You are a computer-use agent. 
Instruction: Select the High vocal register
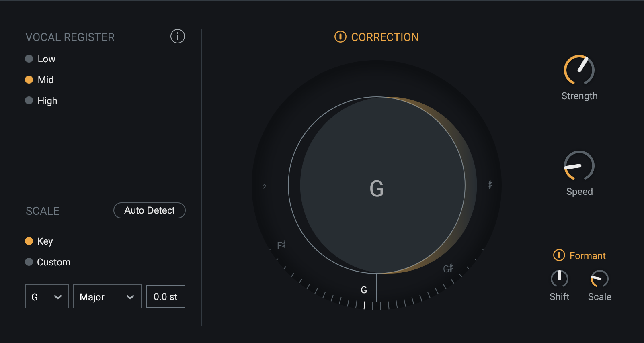29,100
